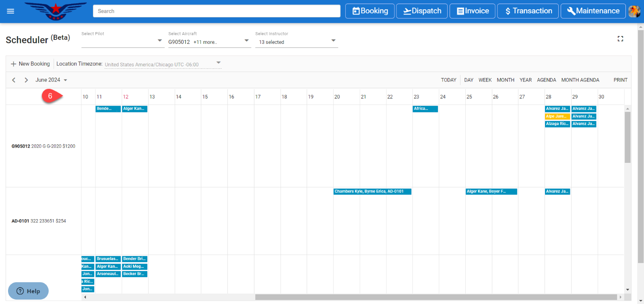The height and width of the screenshot is (304, 644).
Task: Open the Location Timezone dropdown
Action: pyautogui.click(x=219, y=63)
